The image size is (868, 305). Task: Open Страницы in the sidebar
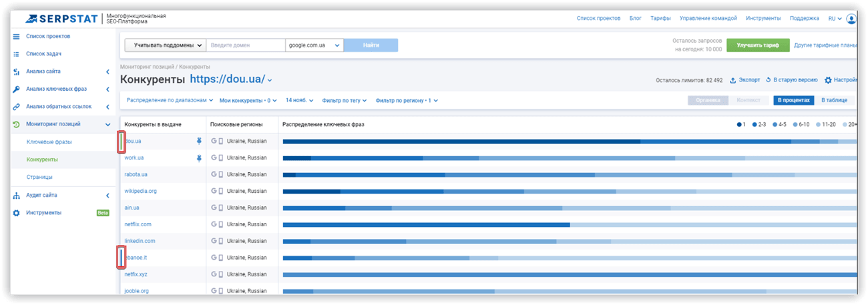coord(39,177)
